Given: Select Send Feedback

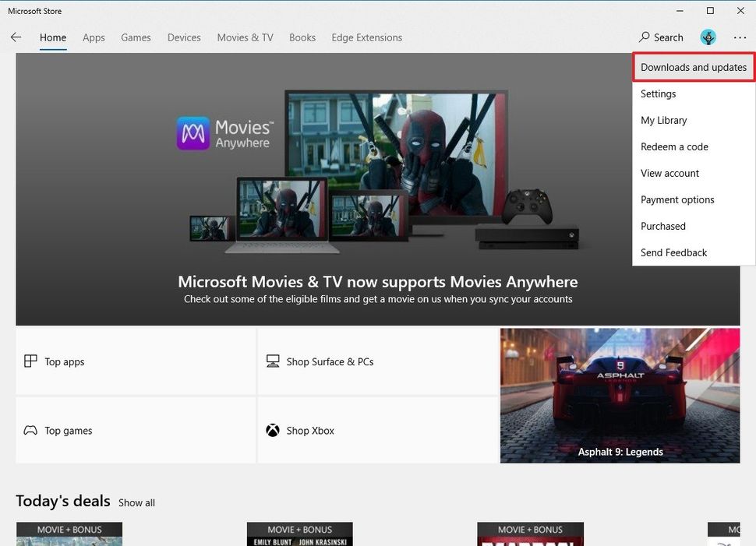Looking at the screenshot, I should (x=673, y=252).
